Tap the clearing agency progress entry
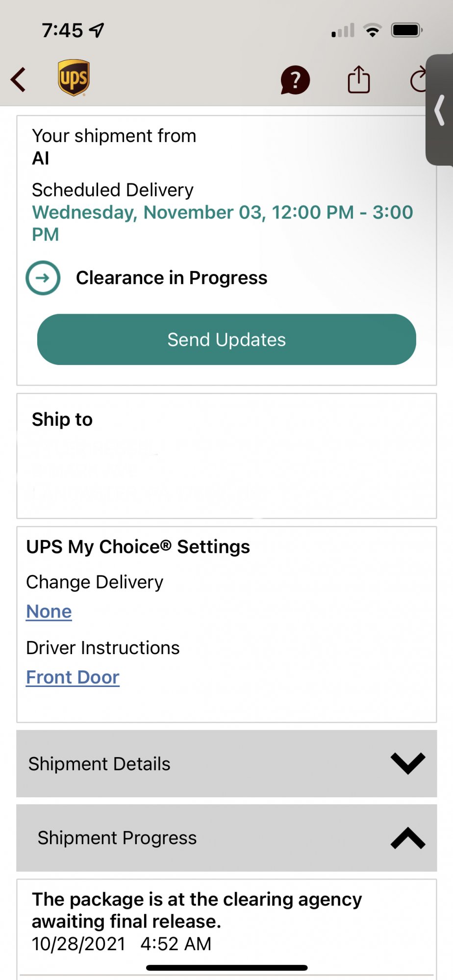453x980 pixels. 197,921
